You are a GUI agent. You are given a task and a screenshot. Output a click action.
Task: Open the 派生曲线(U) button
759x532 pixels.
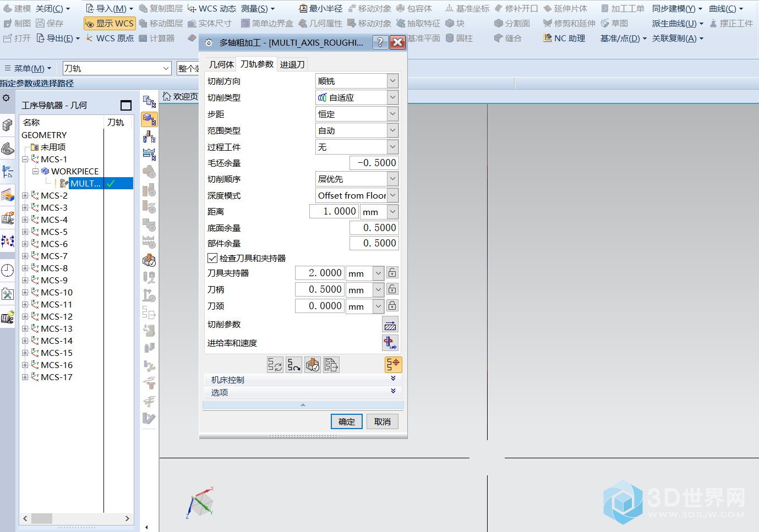click(x=678, y=23)
